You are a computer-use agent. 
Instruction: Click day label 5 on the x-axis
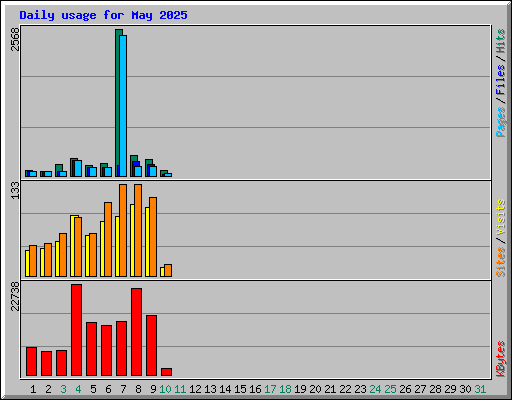point(93,389)
